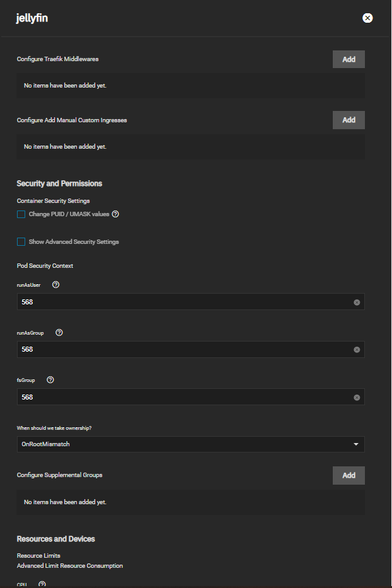Image resolution: width=392 pixels, height=588 pixels.
Task: Show the runAsGroup help tooltip
Action: coord(59,333)
